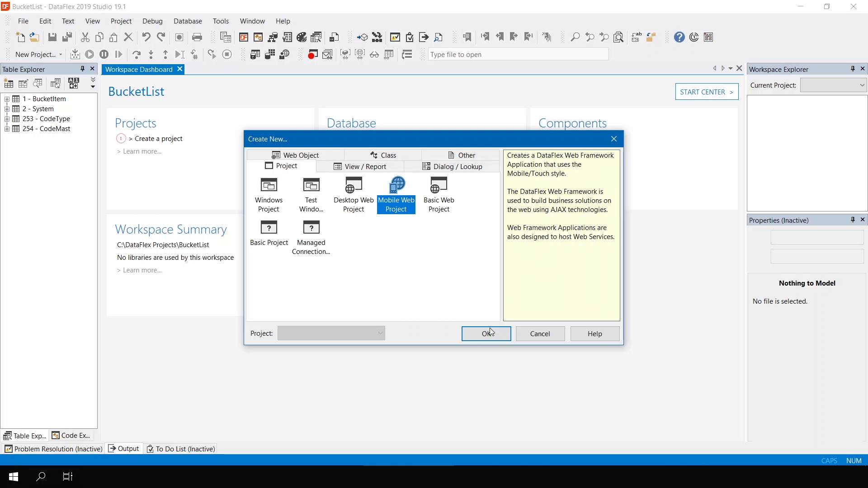Pin the Properties panel
The width and height of the screenshot is (868, 488).
click(x=853, y=220)
